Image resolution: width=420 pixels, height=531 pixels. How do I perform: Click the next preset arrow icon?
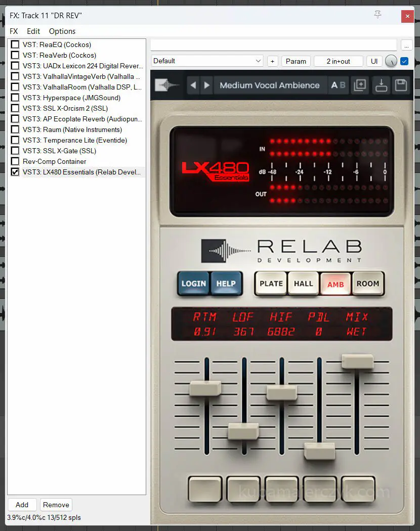coord(206,85)
